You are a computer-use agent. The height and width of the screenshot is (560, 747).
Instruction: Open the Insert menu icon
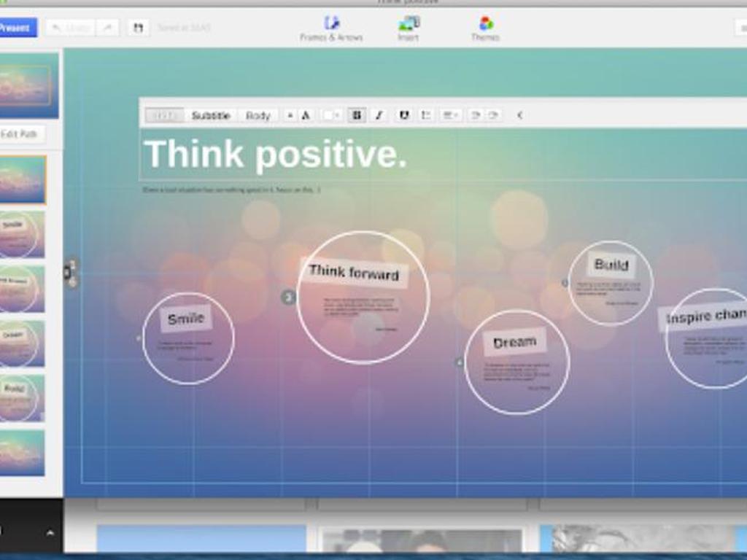[408, 28]
